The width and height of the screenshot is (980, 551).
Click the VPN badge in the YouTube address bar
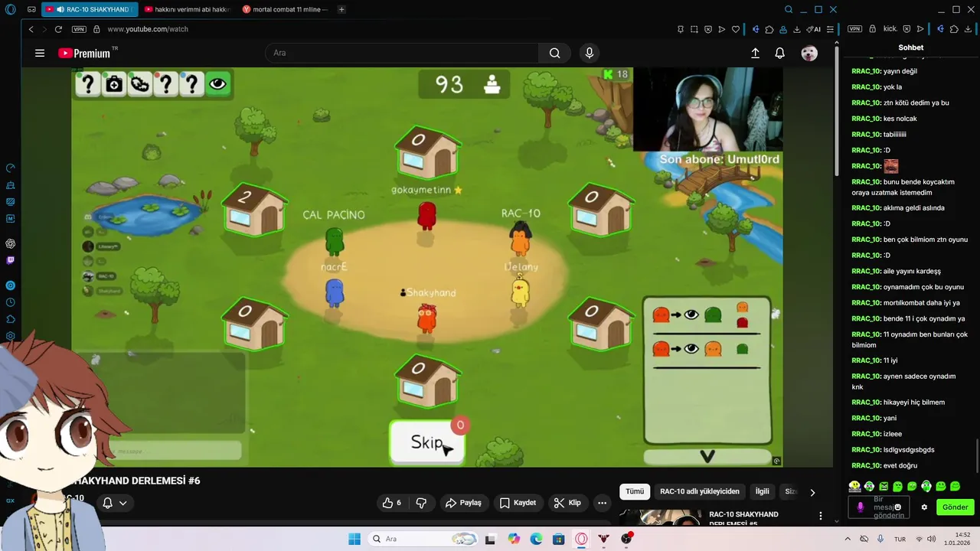click(79, 29)
